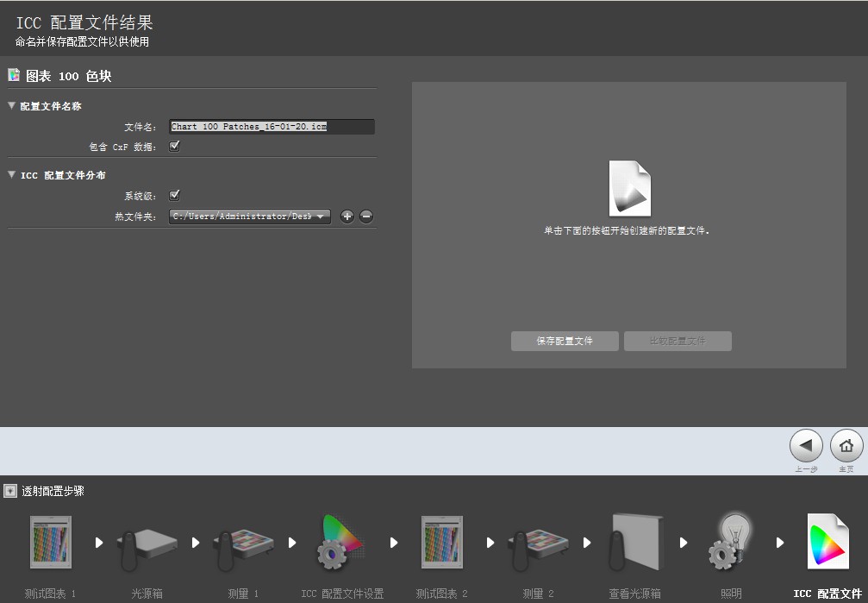The image size is (868, 603).
Task: Click the 文件名 text field
Action: (272, 127)
